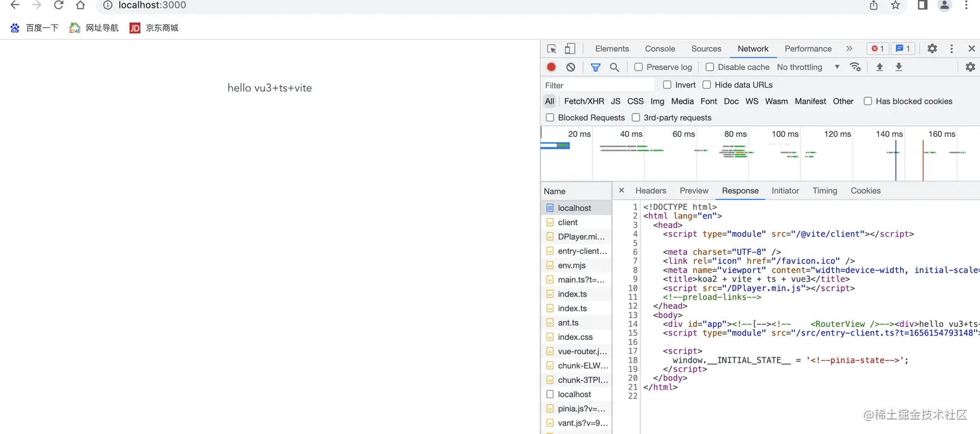This screenshot has height=434, width=980.
Task: Switch to the Performance tab
Action: click(x=808, y=49)
